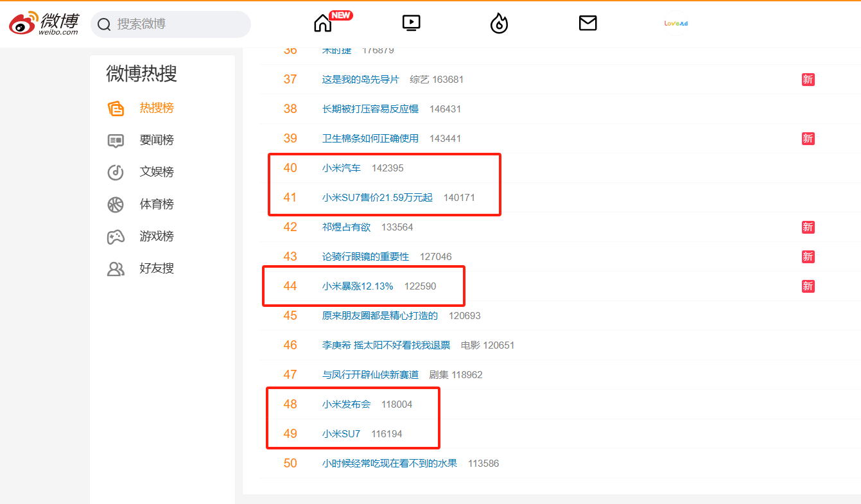Click the 新 badge on row 37
Image resolution: width=861 pixels, height=504 pixels.
pos(808,80)
